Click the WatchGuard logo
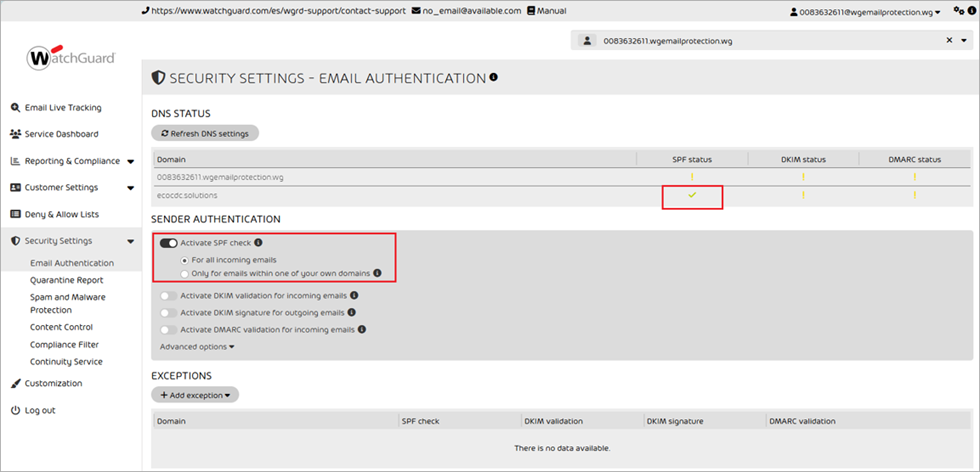Viewport: 980px width, 472px height. click(71, 58)
